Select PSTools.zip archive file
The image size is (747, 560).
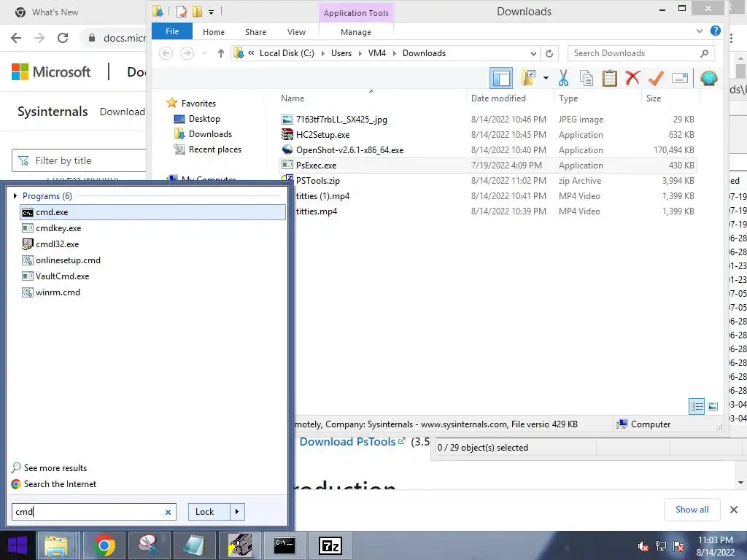(488, 181)
